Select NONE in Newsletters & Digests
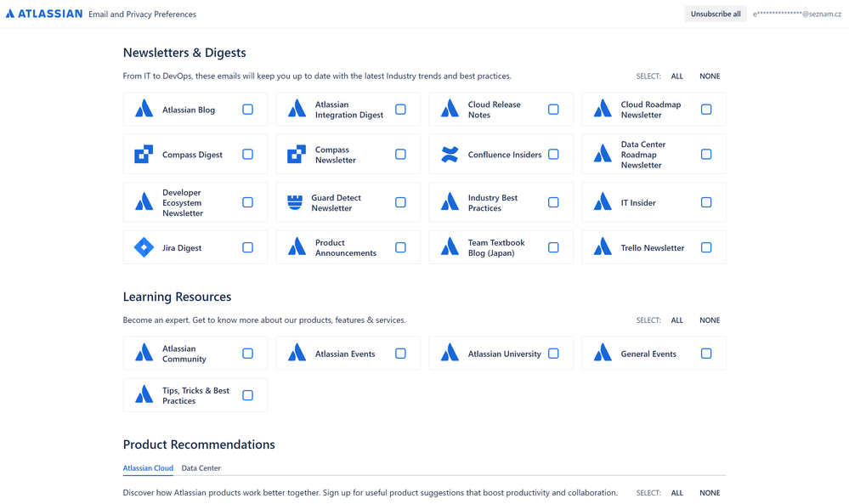 tap(710, 76)
